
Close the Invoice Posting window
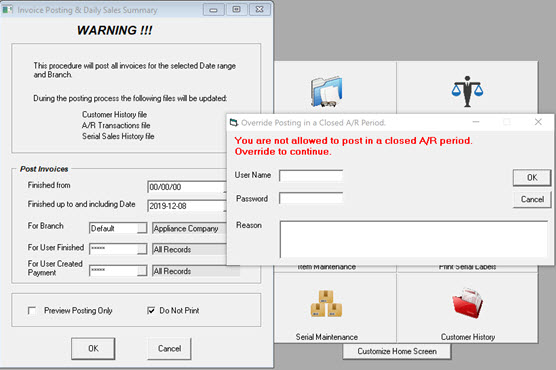260,10
